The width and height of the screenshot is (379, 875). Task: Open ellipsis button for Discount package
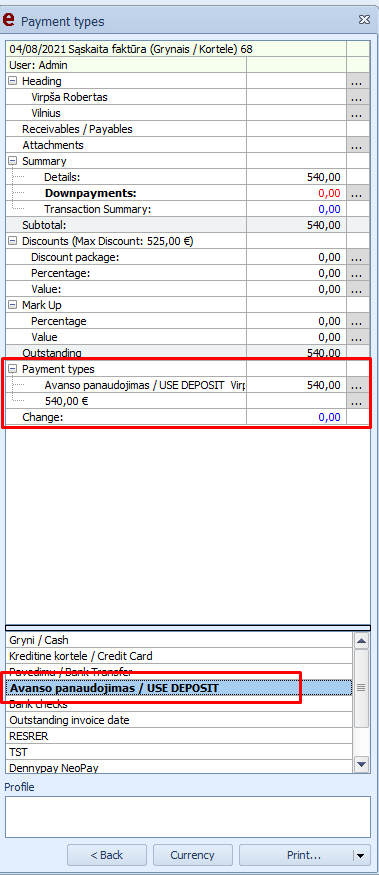pyautogui.click(x=357, y=257)
